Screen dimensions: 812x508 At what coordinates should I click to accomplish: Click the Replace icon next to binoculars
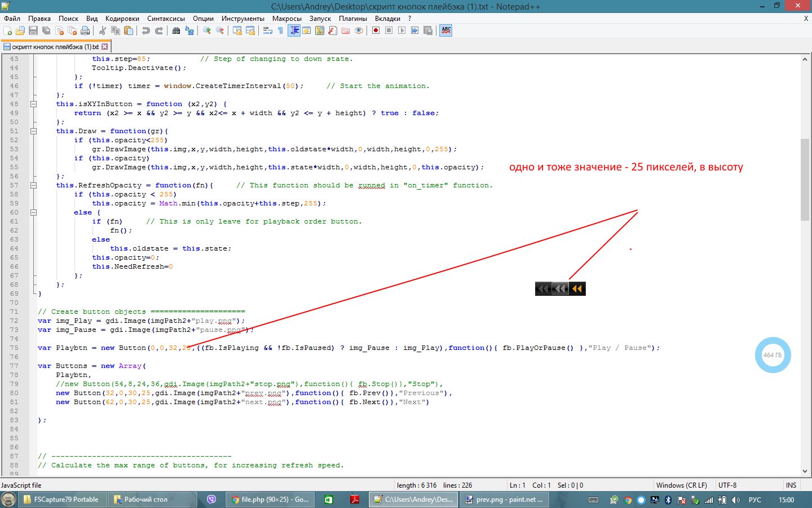pyautogui.click(x=189, y=30)
